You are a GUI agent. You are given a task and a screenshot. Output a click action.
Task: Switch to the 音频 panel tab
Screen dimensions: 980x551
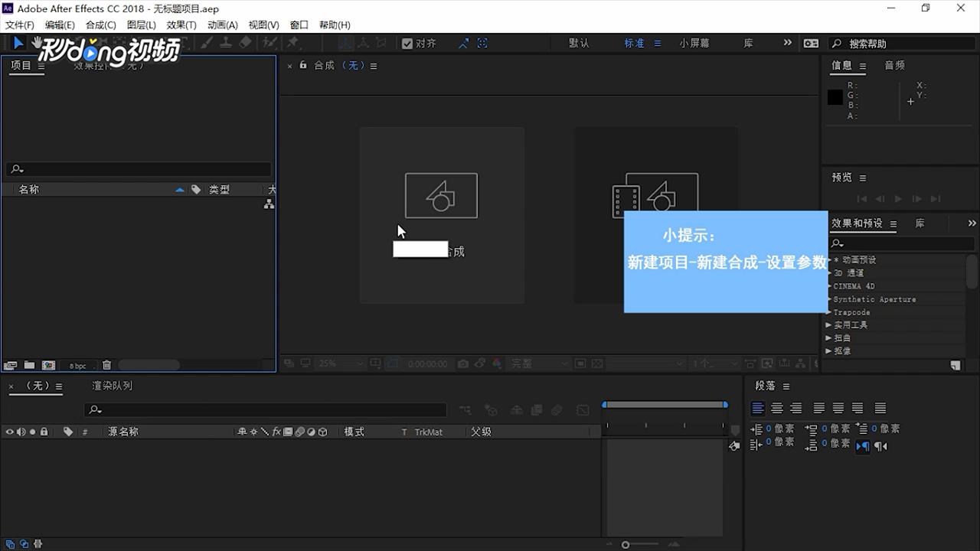(x=894, y=66)
